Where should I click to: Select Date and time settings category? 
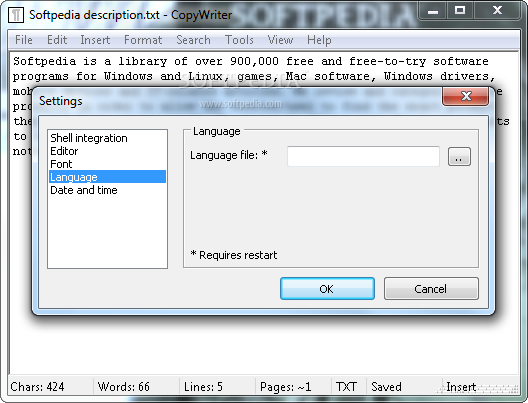point(107,190)
